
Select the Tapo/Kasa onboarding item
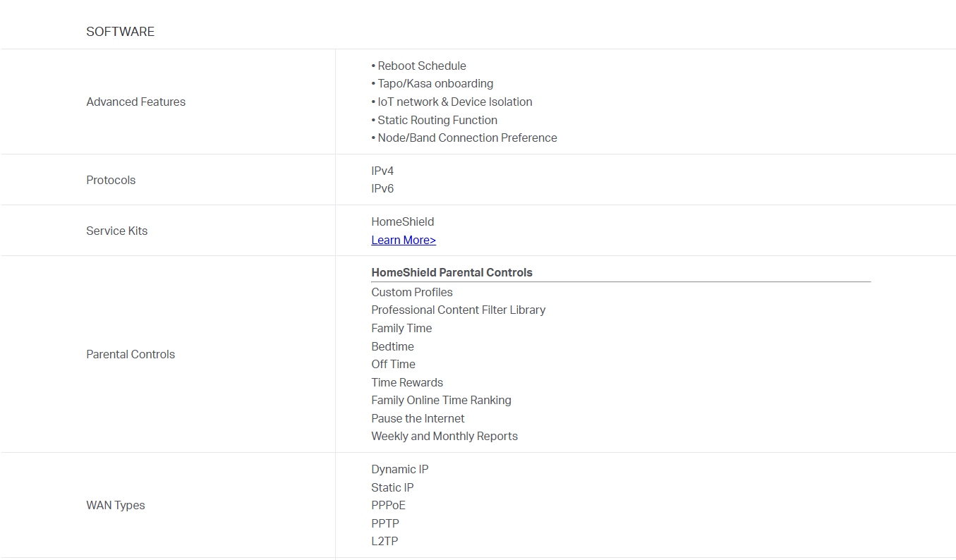[435, 83]
